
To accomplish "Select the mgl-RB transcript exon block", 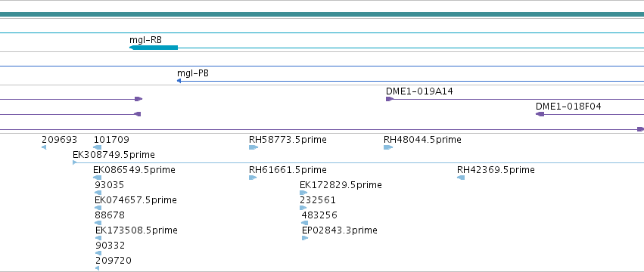I will coord(154,48).
